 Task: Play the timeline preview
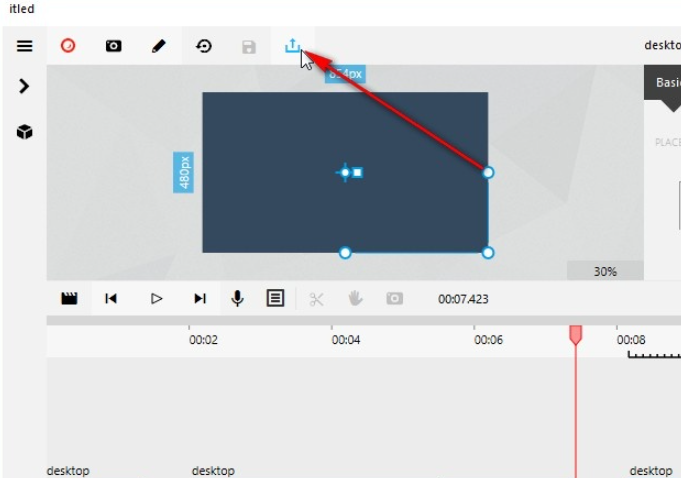pyautogui.click(x=156, y=298)
